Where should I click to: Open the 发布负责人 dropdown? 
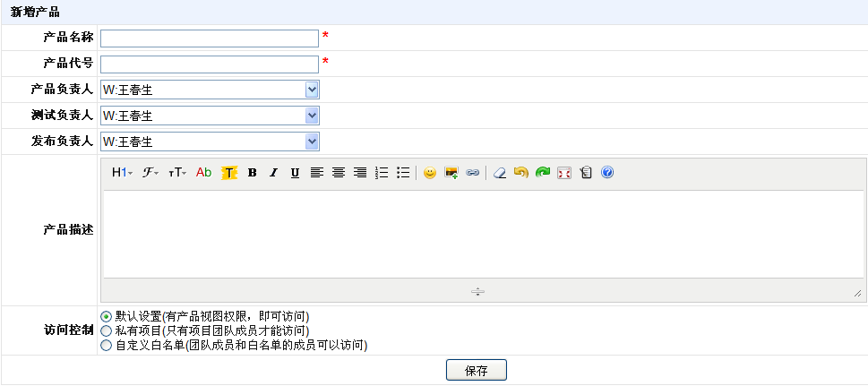tap(210, 142)
